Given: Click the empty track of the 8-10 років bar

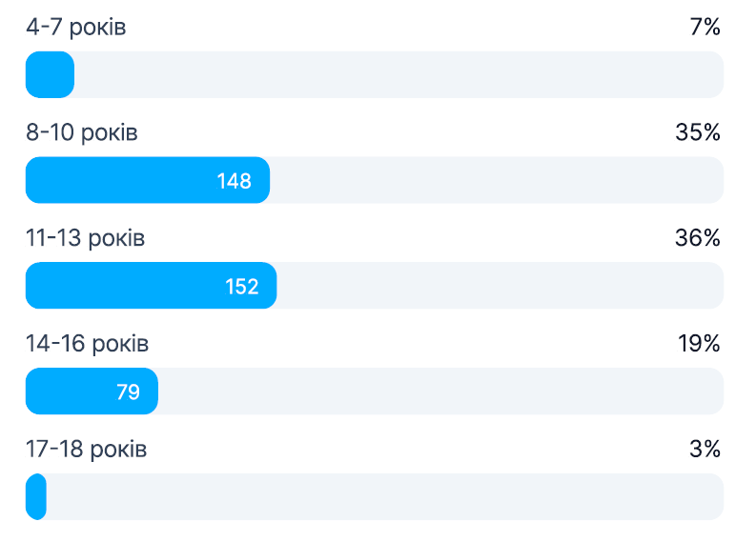Looking at the screenshot, I should (496, 181).
